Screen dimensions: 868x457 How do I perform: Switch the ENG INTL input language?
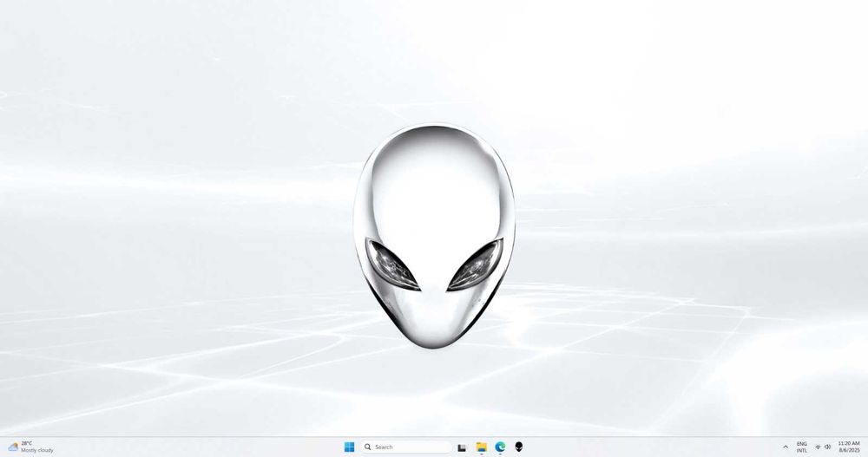(x=801, y=447)
